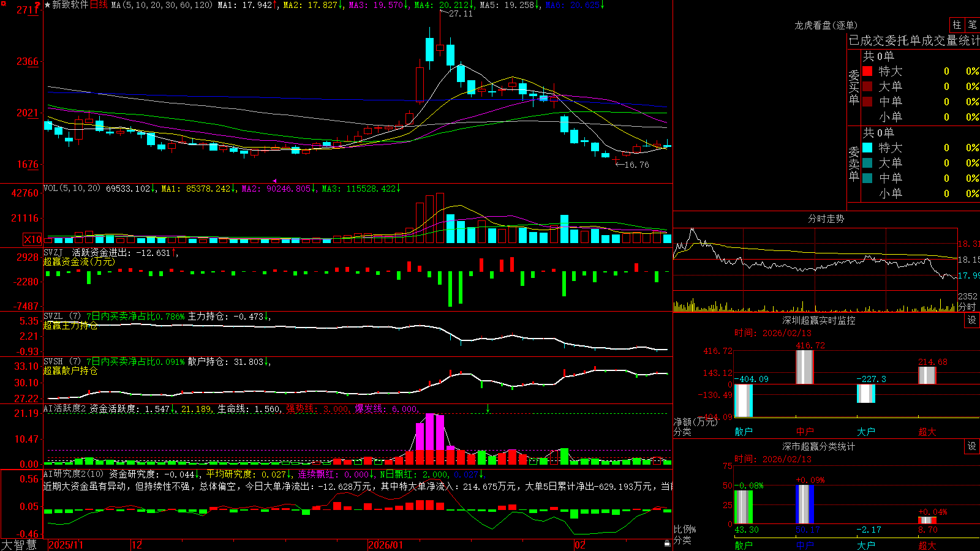Click the star icon beside 新致软件
This screenshot has height=551, width=980.
point(47,5)
